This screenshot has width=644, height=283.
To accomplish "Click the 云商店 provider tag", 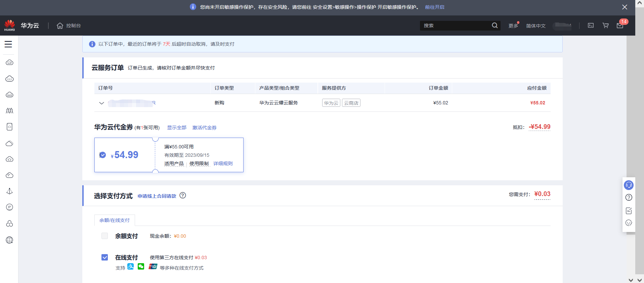I will (351, 103).
